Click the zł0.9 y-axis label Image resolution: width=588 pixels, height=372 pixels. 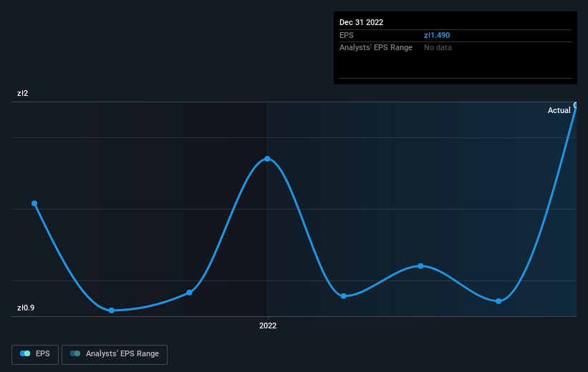click(26, 308)
